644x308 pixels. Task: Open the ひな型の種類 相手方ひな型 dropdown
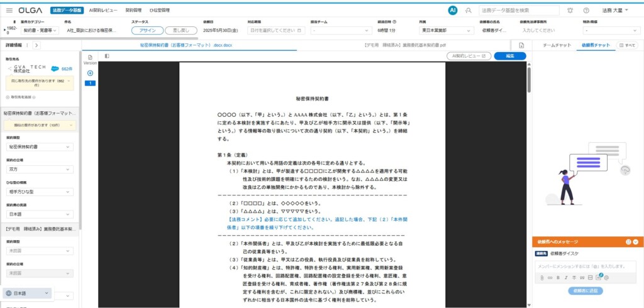point(40,192)
